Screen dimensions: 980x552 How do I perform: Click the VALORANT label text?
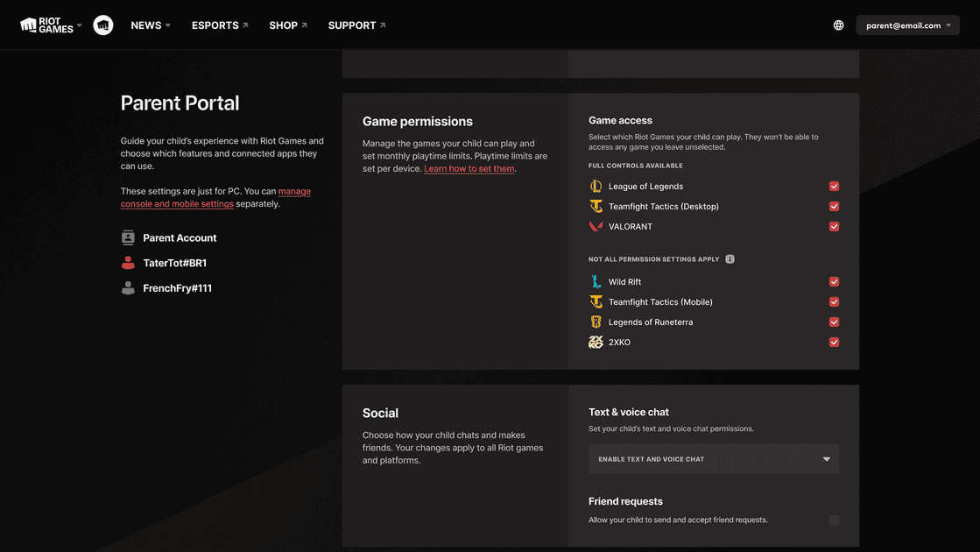point(630,226)
